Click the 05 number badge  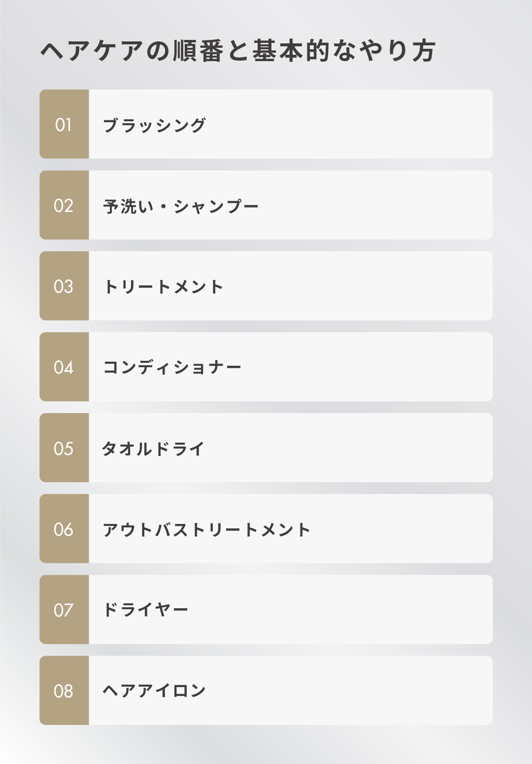pyautogui.click(x=64, y=448)
